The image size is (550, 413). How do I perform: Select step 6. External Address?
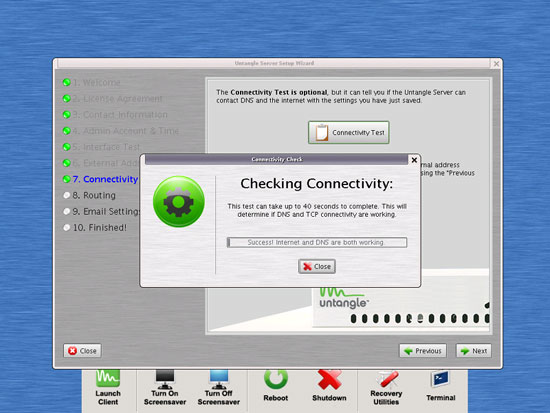tap(101, 163)
